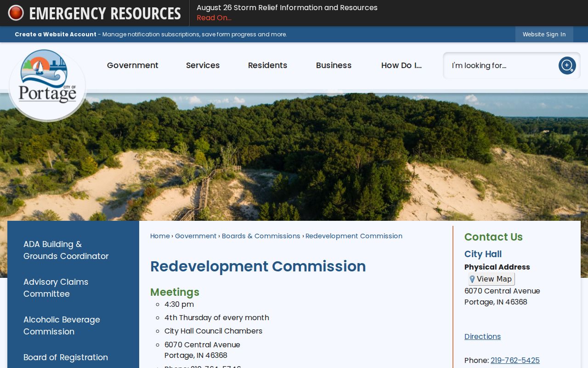Open Advisory Claims Committee sidebar link
The image size is (588, 368).
[x=56, y=288]
